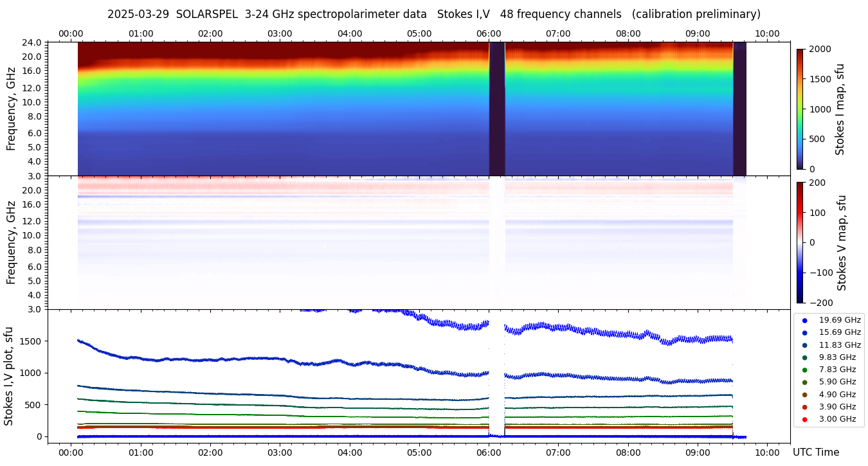Select the 5.90 GHz legend marker dot
This screenshot has width=868, height=466.
pyautogui.click(x=804, y=382)
